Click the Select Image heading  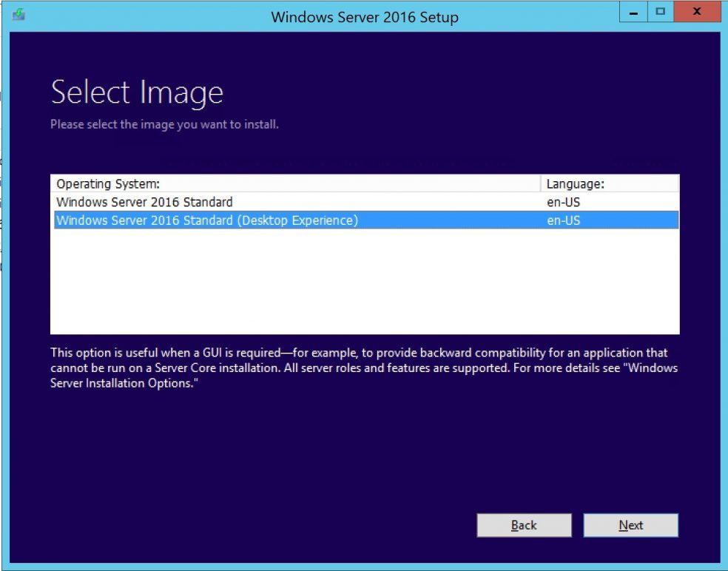pyautogui.click(x=136, y=92)
